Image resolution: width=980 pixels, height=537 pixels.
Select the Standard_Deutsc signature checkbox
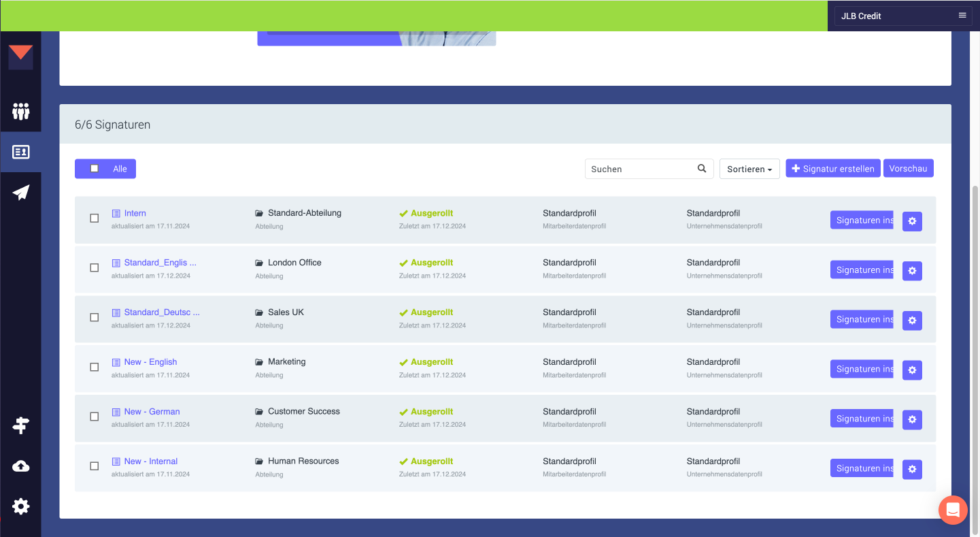point(95,317)
